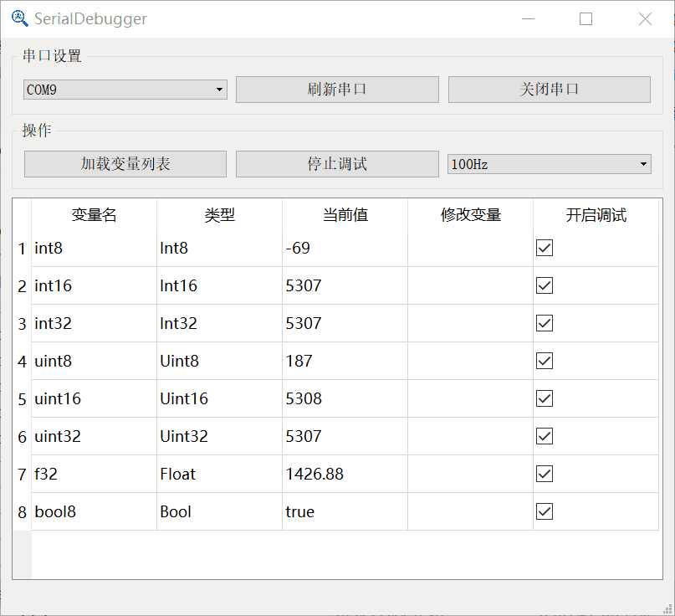Screen dimensions: 675x616
Task: Click the 刷新串口 refresh port button
Action: coord(337,90)
